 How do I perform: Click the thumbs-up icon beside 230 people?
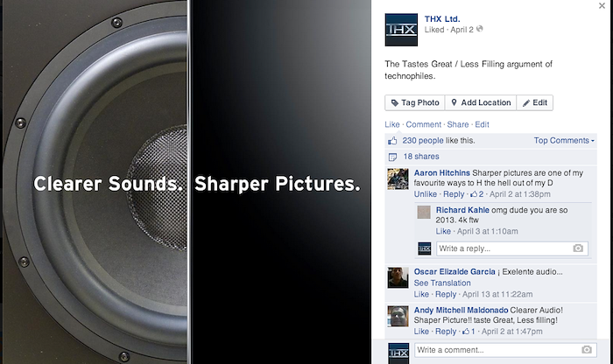point(392,141)
